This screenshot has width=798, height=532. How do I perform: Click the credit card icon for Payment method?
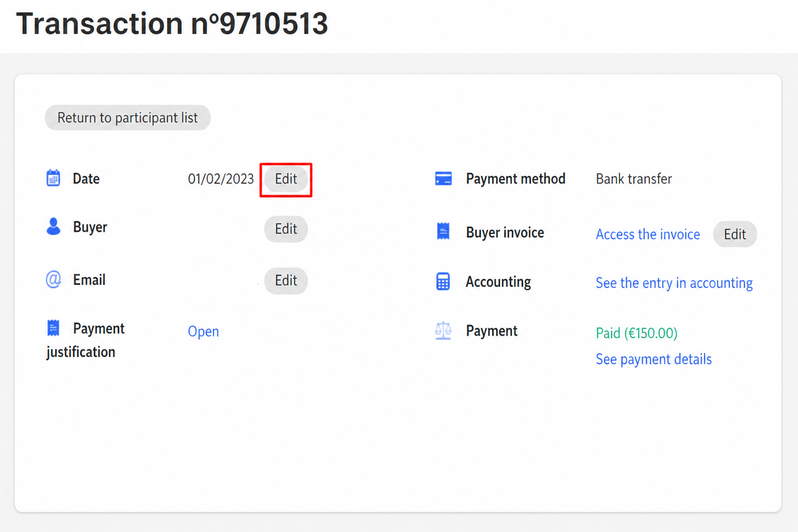(443, 179)
